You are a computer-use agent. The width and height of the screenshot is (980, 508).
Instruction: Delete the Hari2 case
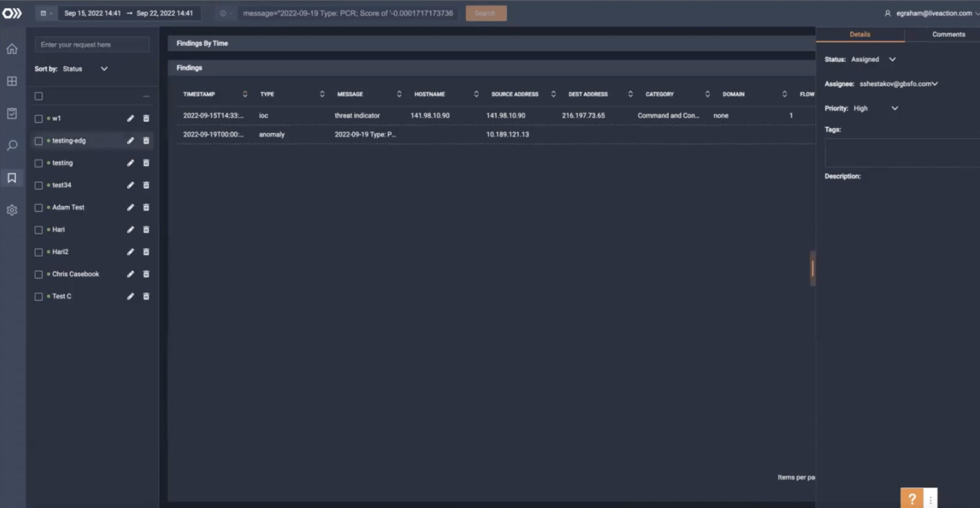(x=146, y=252)
